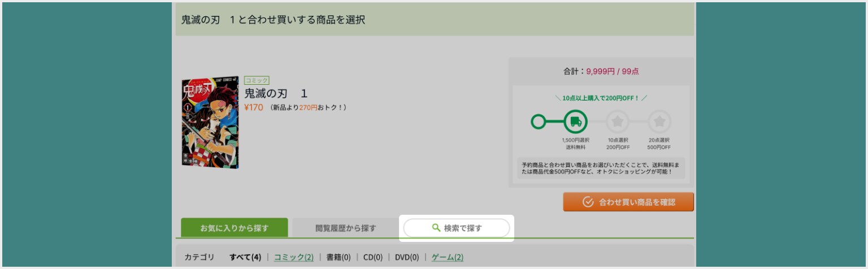Click the ¥170 price text
The width and height of the screenshot is (868, 269).
click(x=254, y=107)
